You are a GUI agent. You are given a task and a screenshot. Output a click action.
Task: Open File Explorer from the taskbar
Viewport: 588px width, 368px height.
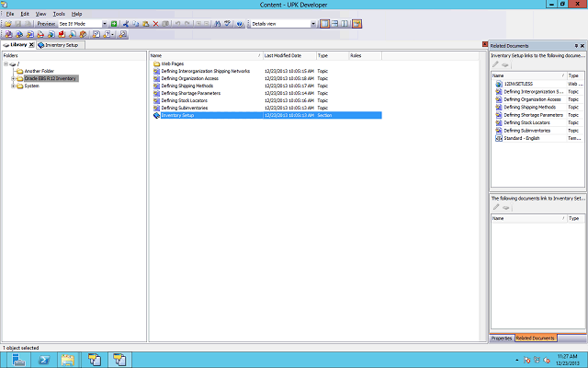[68, 359]
